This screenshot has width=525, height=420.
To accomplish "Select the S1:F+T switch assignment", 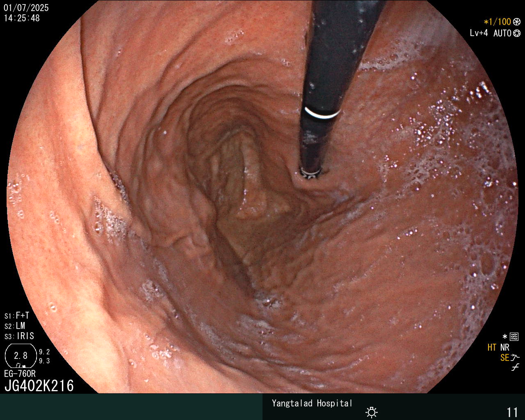I will pyautogui.click(x=17, y=315).
